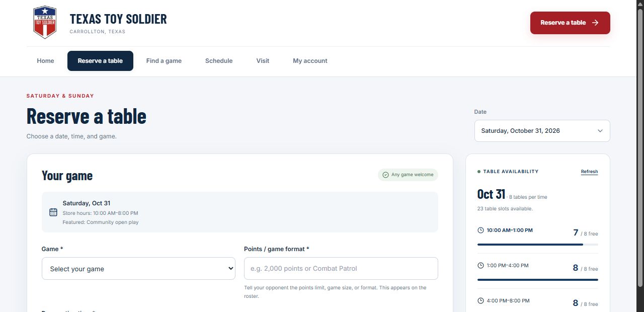Open the Visit tab
The height and width of the screenshot is (312, 644).
coord(263,61)
